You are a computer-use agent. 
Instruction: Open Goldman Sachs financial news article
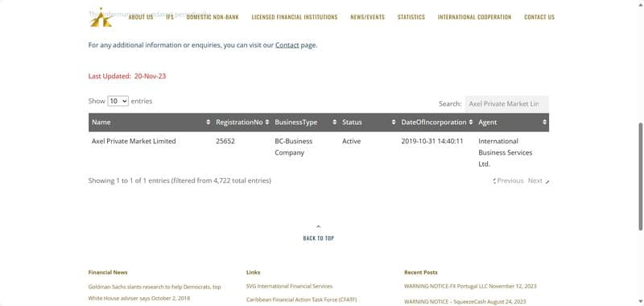coord(155,292)
